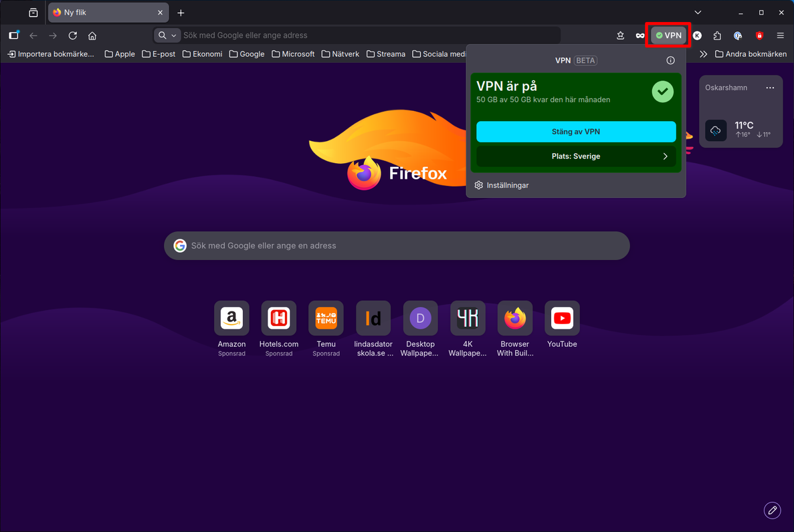Open the search engine selector dropdown

(x=167, y=35)
